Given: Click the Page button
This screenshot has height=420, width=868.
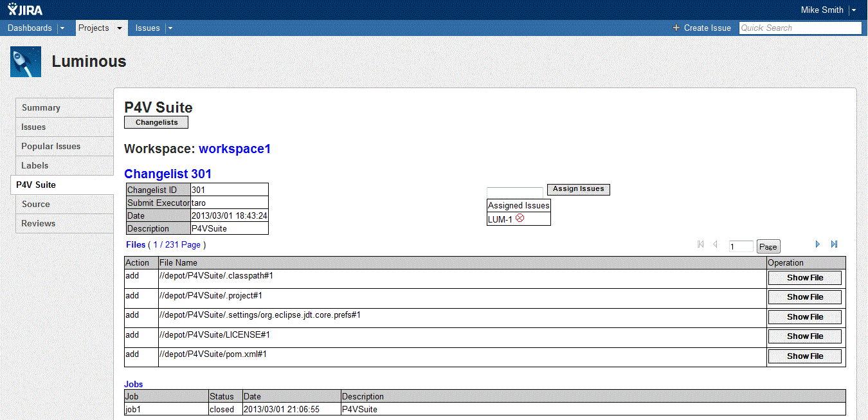Looking at the screenshot, I should pos(768,246).
